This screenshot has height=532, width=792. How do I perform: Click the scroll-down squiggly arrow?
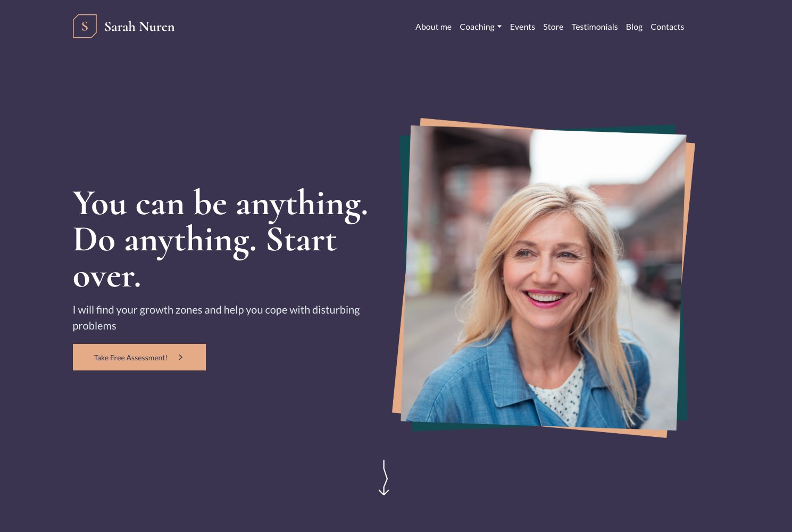[x=384, y=477]
